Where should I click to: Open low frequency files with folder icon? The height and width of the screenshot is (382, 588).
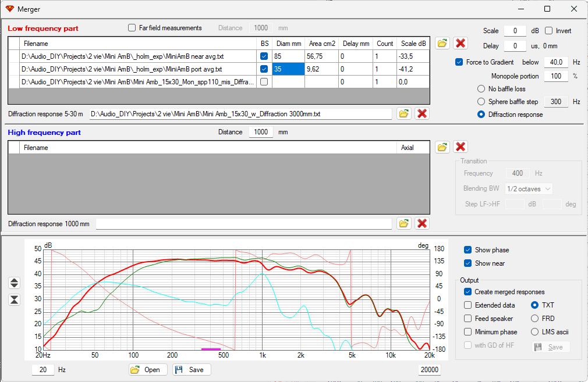[442, 43]
